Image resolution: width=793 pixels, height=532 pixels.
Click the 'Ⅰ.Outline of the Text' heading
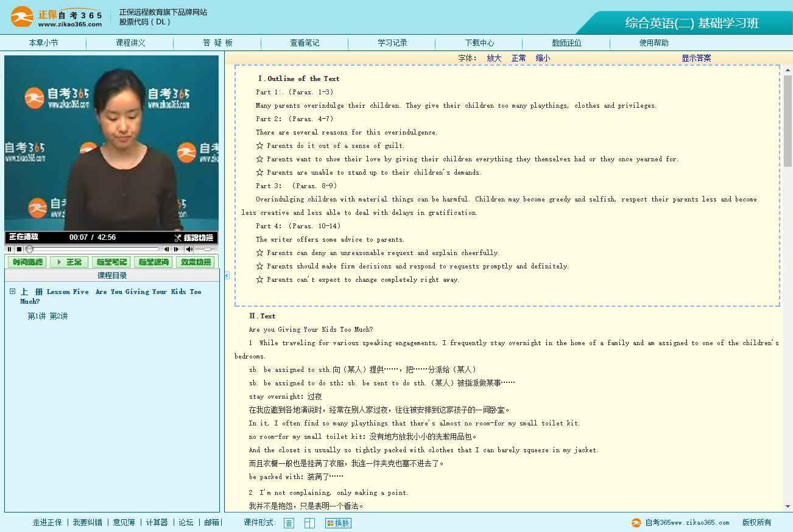point(298,79)
